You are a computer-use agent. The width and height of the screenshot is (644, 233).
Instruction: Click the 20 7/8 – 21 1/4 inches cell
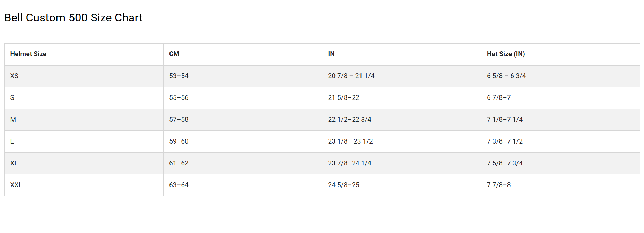coord(351,76)
